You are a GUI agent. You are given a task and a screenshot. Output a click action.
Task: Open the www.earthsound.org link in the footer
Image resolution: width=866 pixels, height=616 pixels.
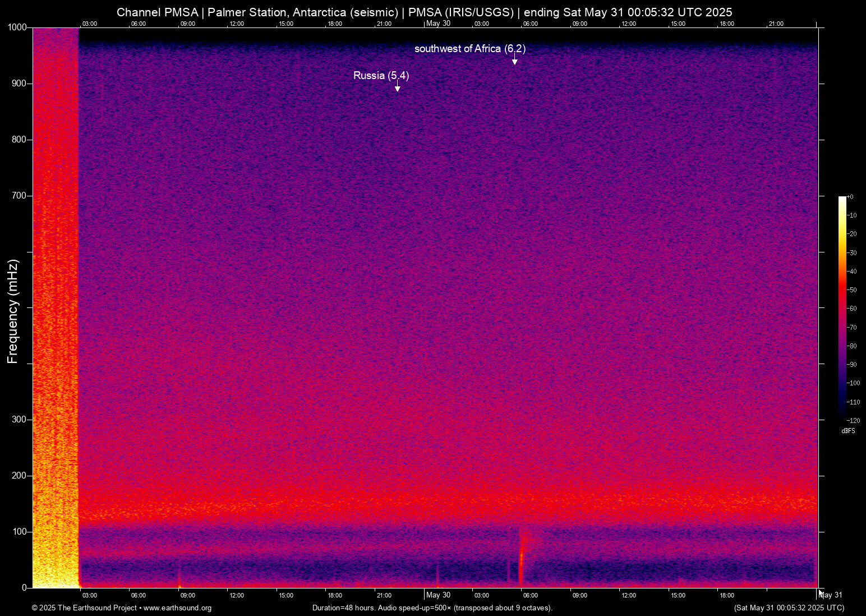pyautogui.click(x=177, y=608)
